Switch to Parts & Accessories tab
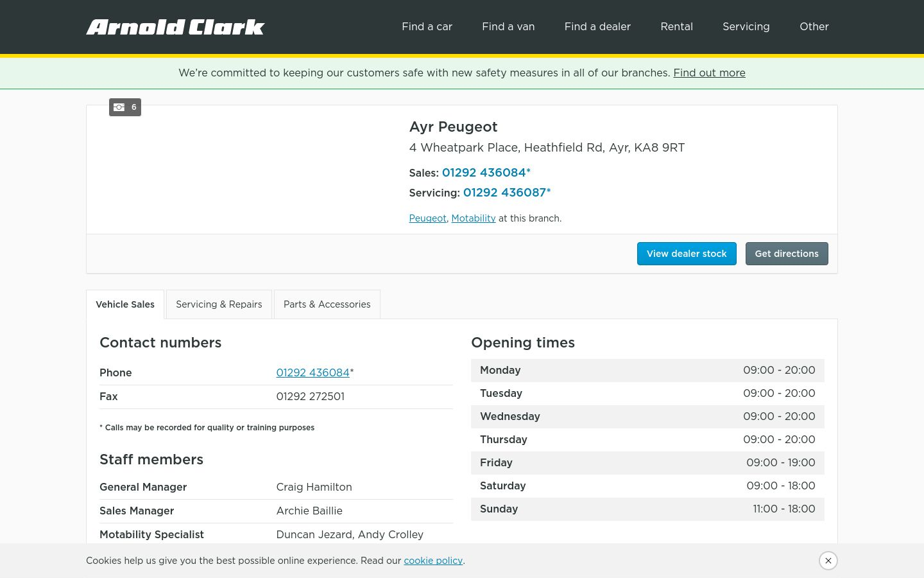 click(x=327, y=304)
